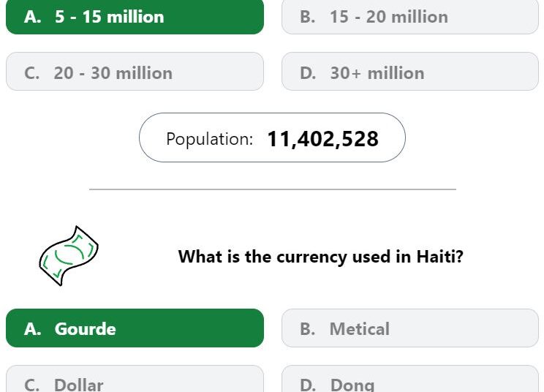544x392 pixels.
Task: Click the letter C beside Dollar
Action: [x=32, y=384]
